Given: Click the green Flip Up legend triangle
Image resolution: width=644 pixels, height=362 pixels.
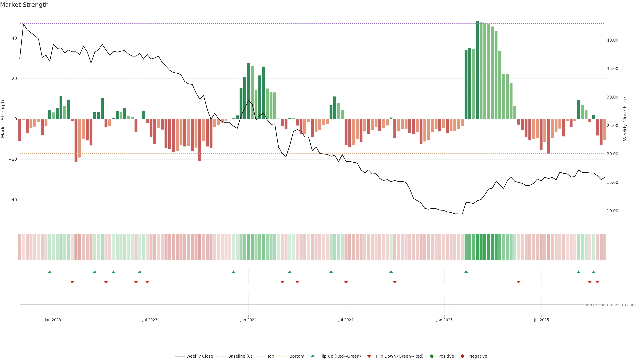Looking at the screenshot, I should (x=312, y=356).
